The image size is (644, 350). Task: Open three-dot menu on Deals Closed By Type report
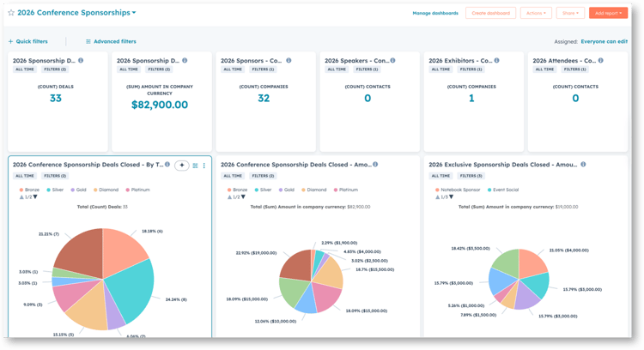pos(204,166)
